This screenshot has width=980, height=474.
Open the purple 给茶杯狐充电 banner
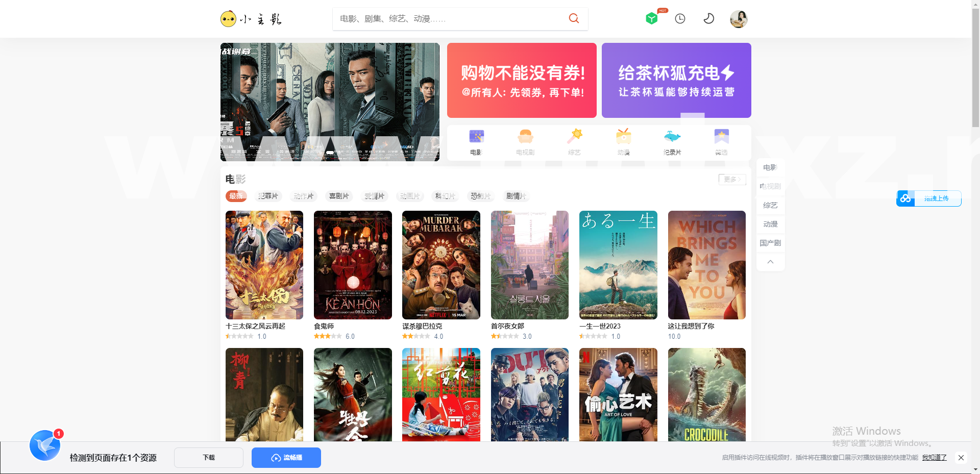pyautogui.click(x=676, y=80)
